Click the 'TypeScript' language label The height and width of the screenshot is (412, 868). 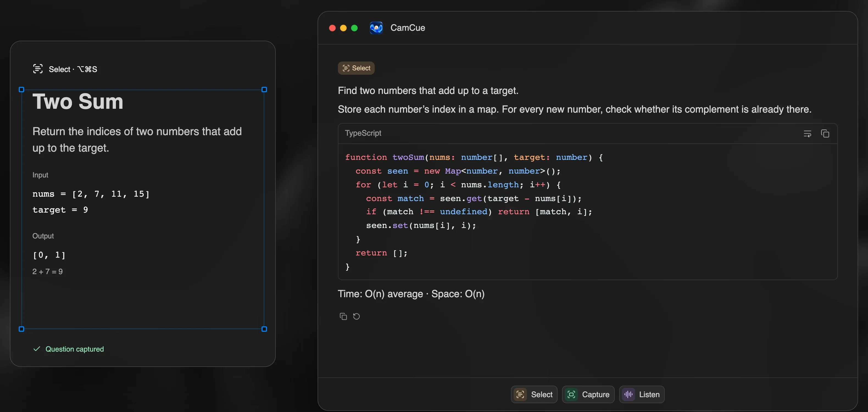tap(363, 133)
